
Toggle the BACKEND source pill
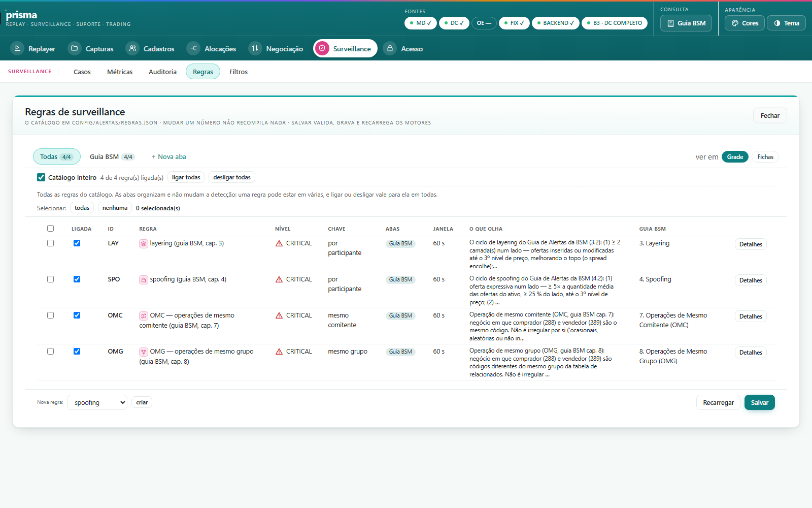coord(556,23)
